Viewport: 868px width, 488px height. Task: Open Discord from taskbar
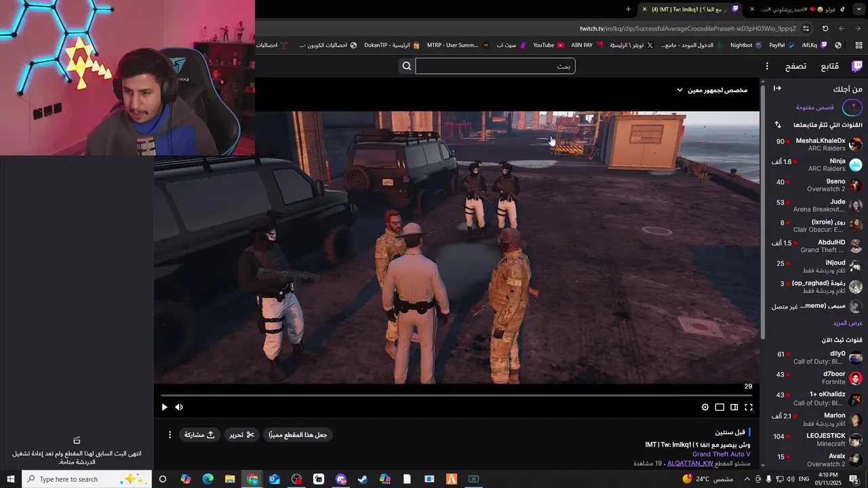340,479
